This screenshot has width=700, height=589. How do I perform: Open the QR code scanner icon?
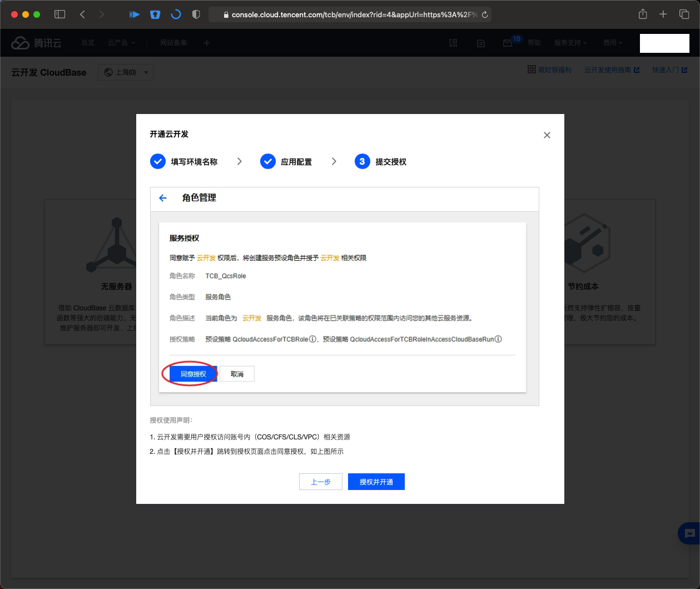tap(453, 43)
